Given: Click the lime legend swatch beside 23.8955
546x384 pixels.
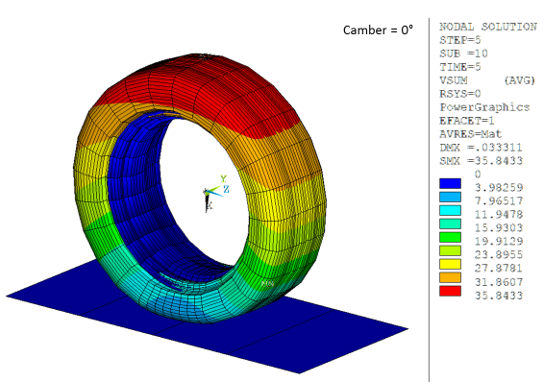Looking at the screenshot, I should tap(450, 251).
